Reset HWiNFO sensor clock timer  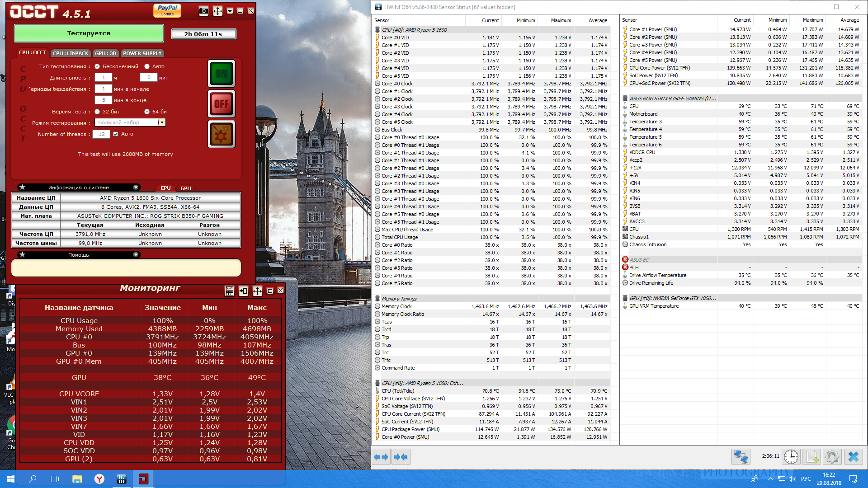click(x=791, y=457)
